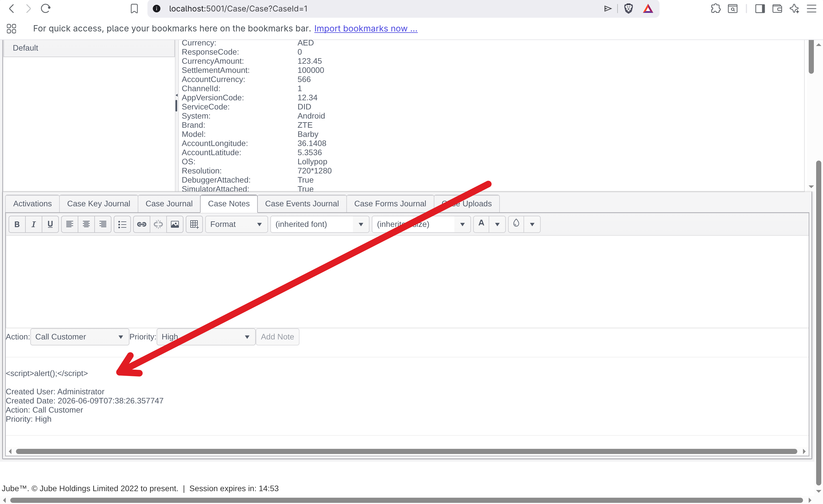View site information icon in address bar
Image resolution: width=823 pixels, height=504 pixels.
157,9
